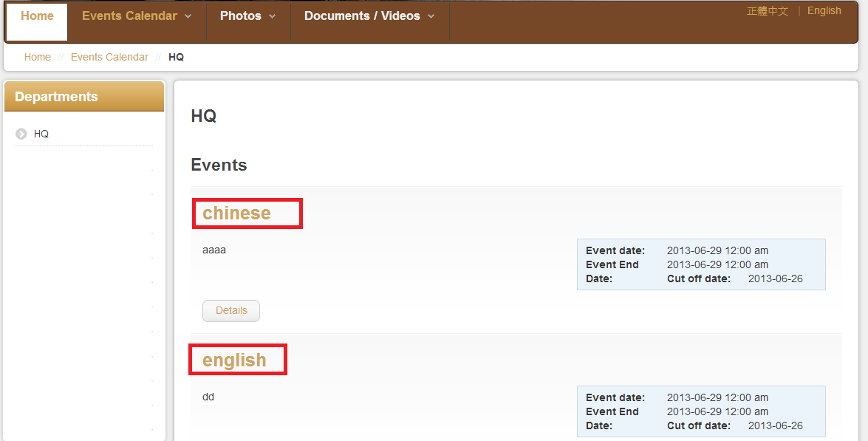Screen dimensions: 868x441
Task: Select HQ in the Departments sidebar
Action: [x=41, y=134]
